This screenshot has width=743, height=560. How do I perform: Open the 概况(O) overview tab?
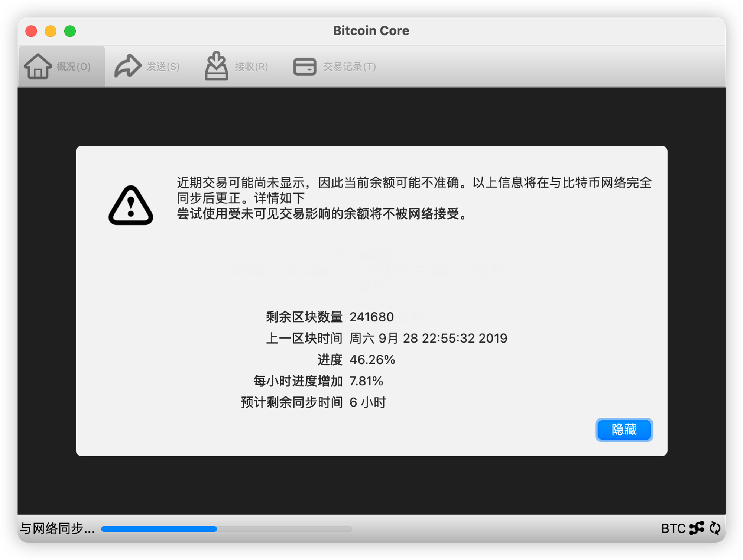pyautogui.click(x=62, y=67)
